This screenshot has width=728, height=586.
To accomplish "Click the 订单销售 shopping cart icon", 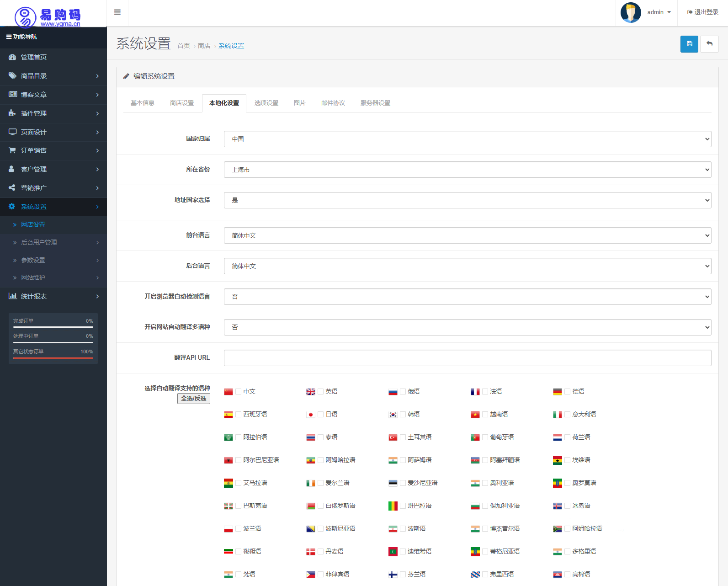I will [12, 150].
